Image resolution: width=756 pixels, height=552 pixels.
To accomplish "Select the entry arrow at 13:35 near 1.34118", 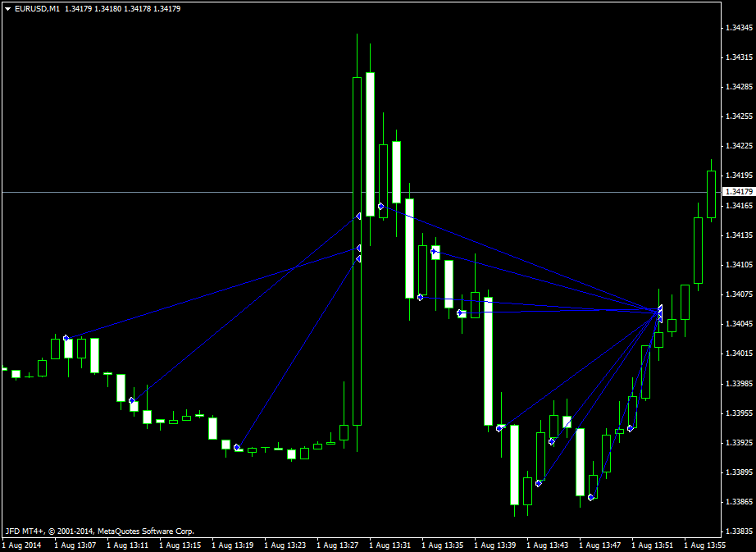I will click(434, 251).
